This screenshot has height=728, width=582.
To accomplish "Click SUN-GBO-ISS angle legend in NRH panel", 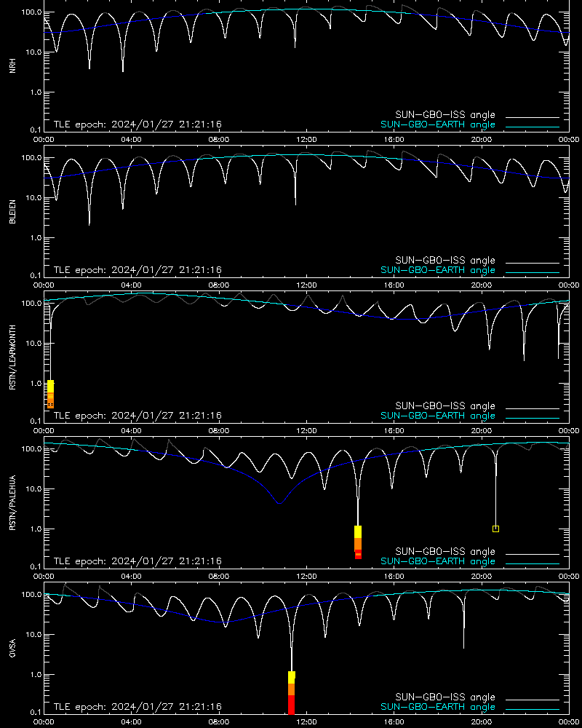I will (x=445, y=115).
